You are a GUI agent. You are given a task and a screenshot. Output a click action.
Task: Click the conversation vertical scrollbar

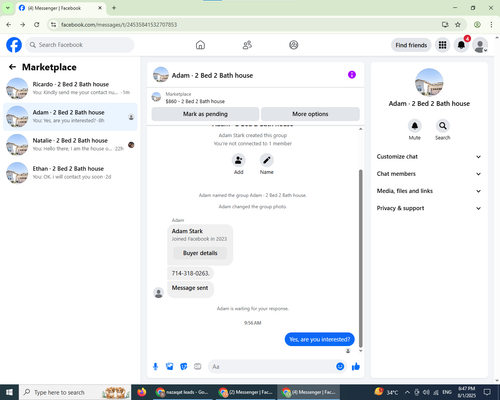[x=360, y=258]
